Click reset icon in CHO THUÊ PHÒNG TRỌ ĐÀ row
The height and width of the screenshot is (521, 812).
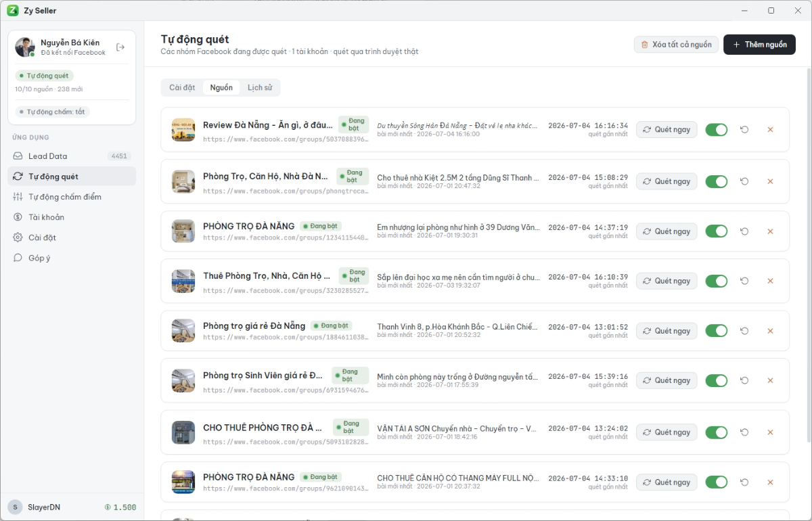[x=744, y=432]
